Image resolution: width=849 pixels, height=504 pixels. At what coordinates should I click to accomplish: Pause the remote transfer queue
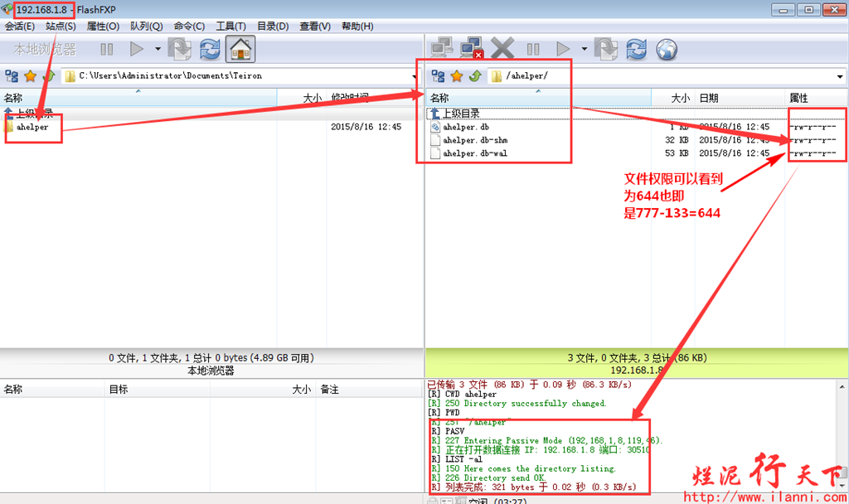click(533, 49)
